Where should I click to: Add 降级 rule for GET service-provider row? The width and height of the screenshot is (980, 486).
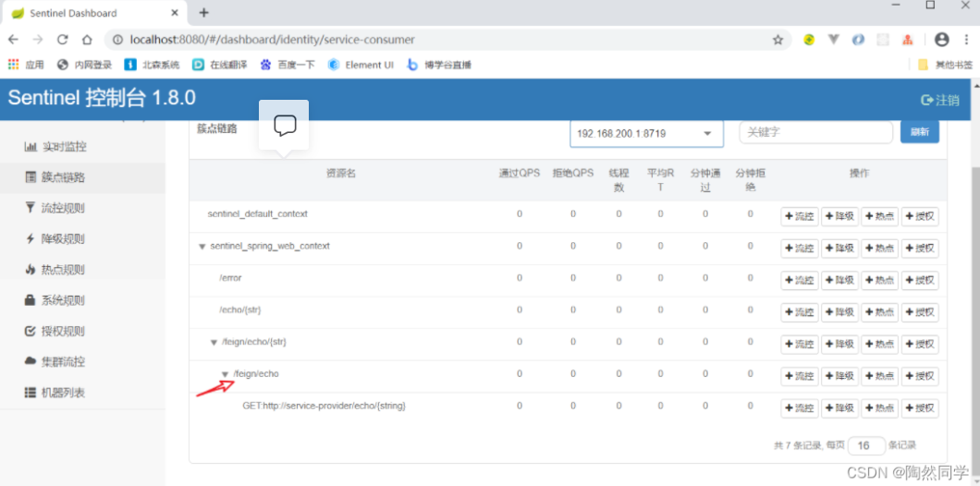[x=840, y=407]
